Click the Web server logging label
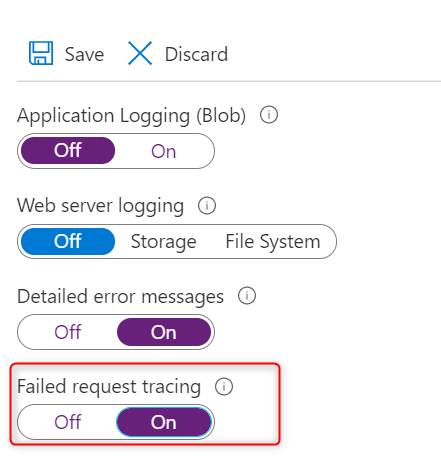This screenshot has width=441, height=469. click(x=100, y=206)
